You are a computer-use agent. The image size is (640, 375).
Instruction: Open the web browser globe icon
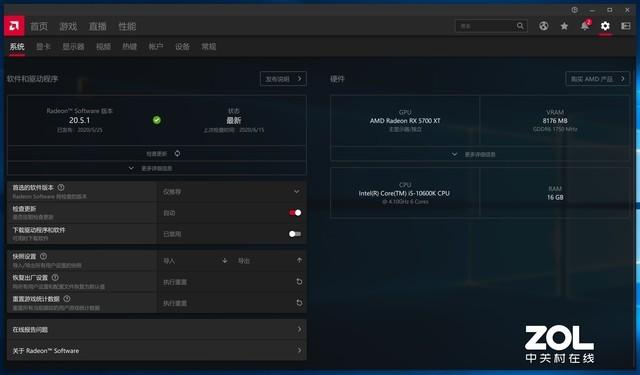click(x=543, y=26)
